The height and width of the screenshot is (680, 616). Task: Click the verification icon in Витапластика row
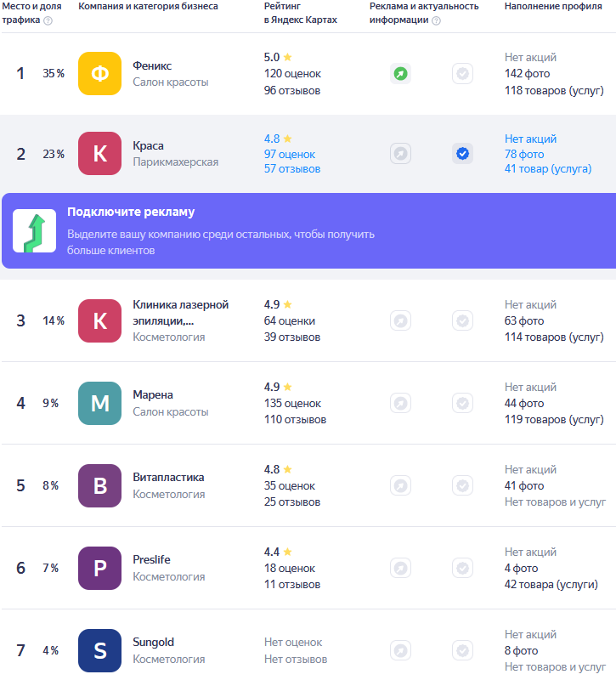point(462,485)
